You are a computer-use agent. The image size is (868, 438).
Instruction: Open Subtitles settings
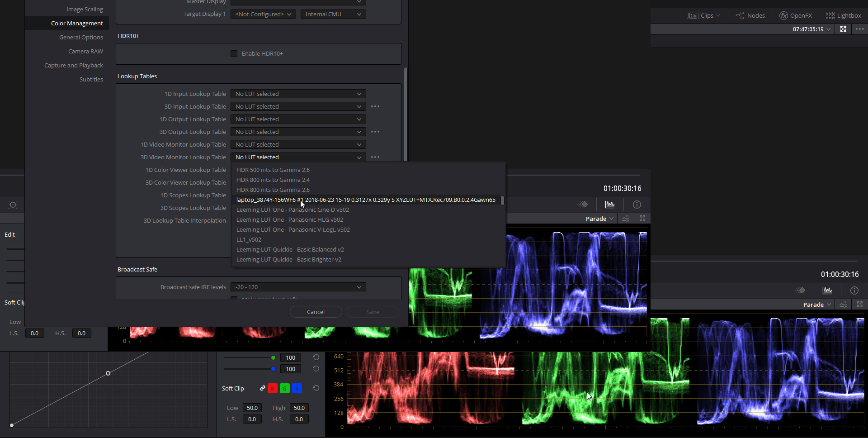pos(91,79)
